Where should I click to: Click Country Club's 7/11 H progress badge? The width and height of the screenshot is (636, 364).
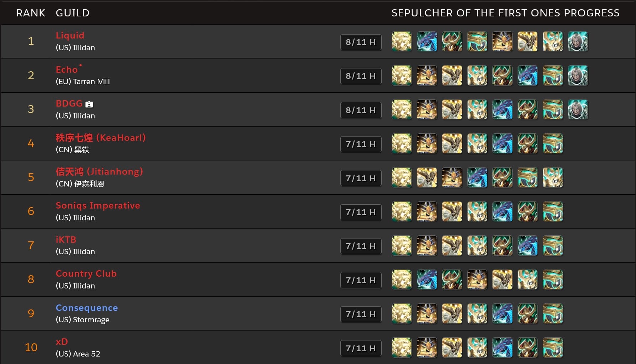(x=361, y=280)
